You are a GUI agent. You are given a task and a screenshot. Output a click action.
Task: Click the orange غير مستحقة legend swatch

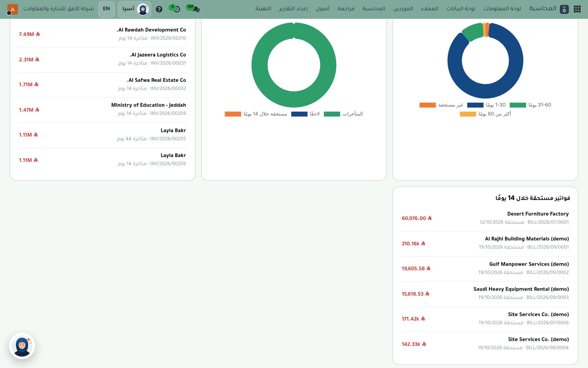[428, 105]
